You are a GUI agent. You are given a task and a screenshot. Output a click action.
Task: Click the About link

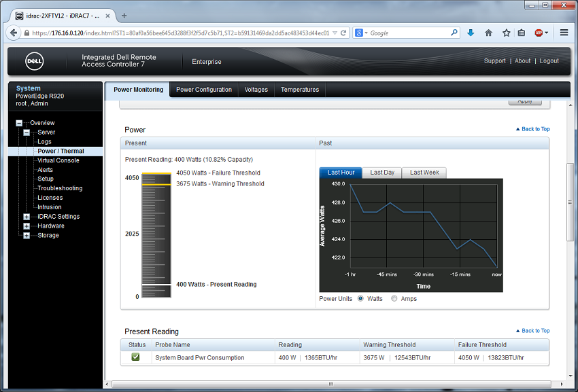[522, 61]
